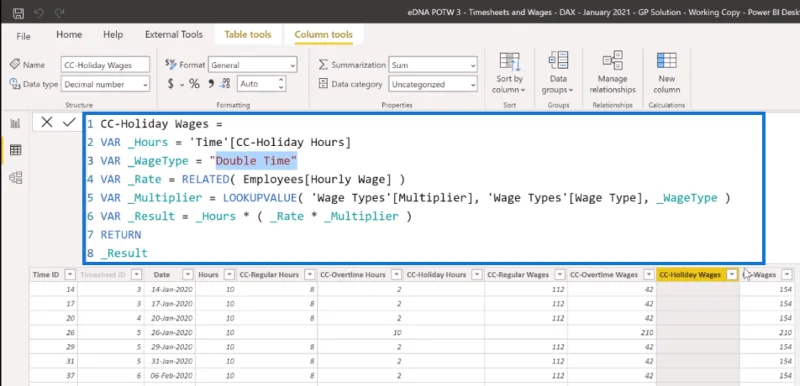Viewport: 800px width, 386px height.
Task: Open CC-Holiday Wages column filter dropdown
Action: click(732, 275)
